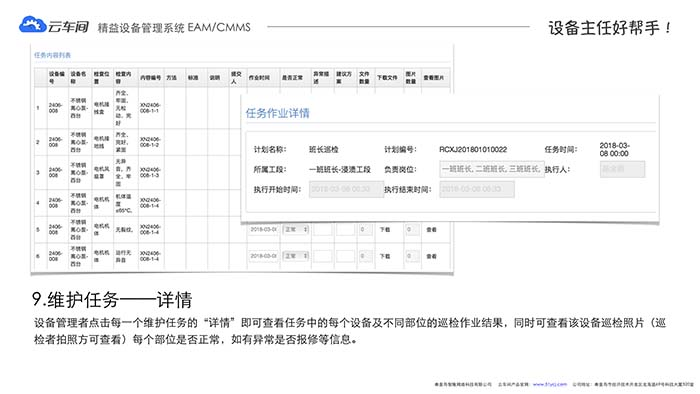Open the 正常 dropdown in row 6

(296, 256)
